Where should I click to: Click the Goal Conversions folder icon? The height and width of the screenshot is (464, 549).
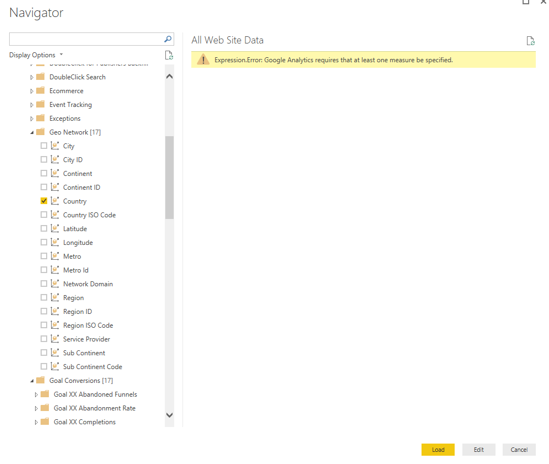(x=41, y=380)
